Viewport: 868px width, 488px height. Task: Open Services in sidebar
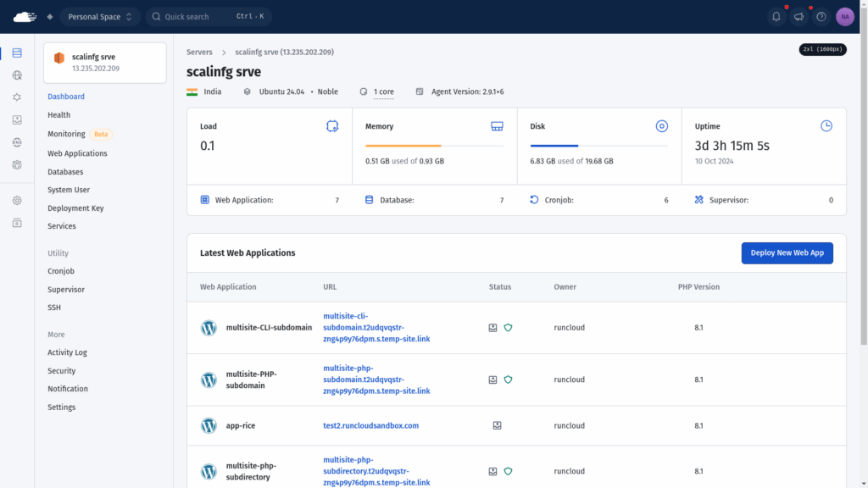tap(61, 226)
